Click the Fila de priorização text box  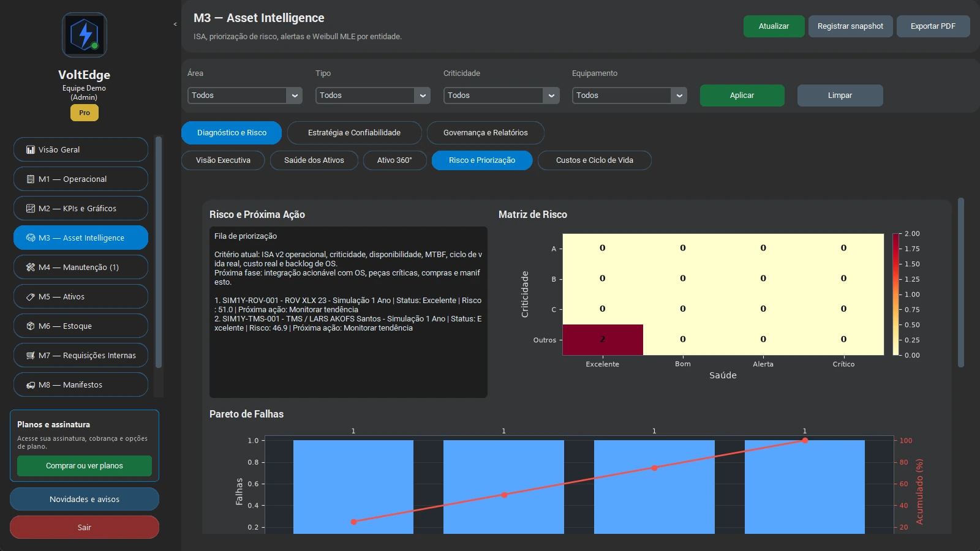[349, 312]
